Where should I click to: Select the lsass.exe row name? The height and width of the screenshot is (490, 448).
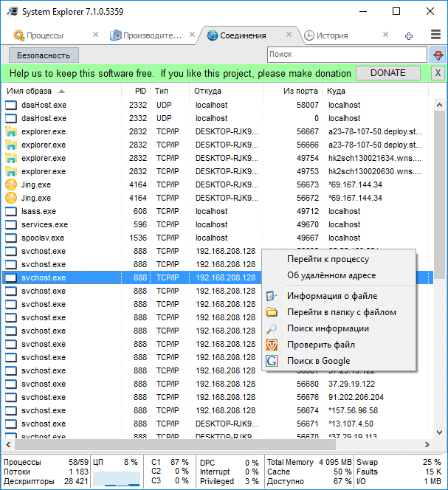(38, 211)
